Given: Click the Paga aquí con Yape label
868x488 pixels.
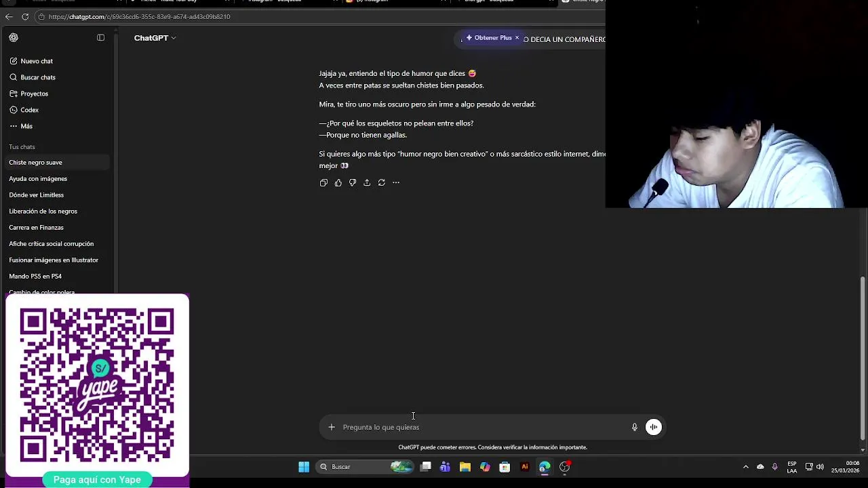Looking at the screenshot, I should 97,480.
